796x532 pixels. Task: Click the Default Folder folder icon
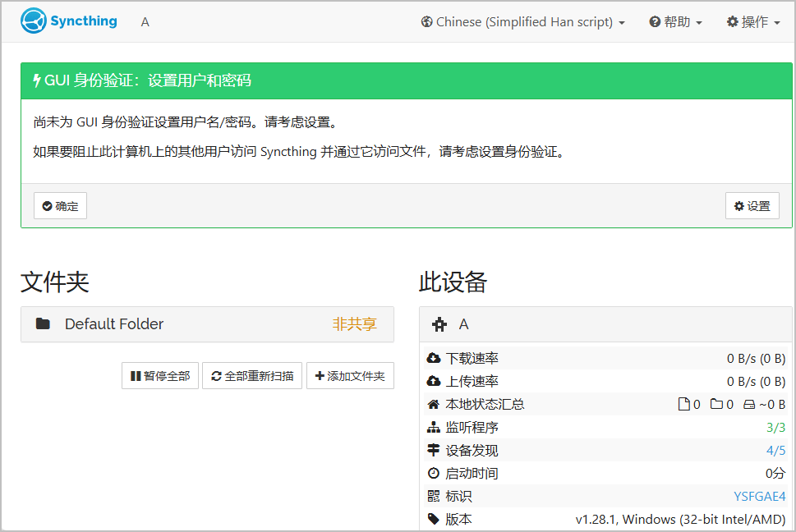[44, 323]
